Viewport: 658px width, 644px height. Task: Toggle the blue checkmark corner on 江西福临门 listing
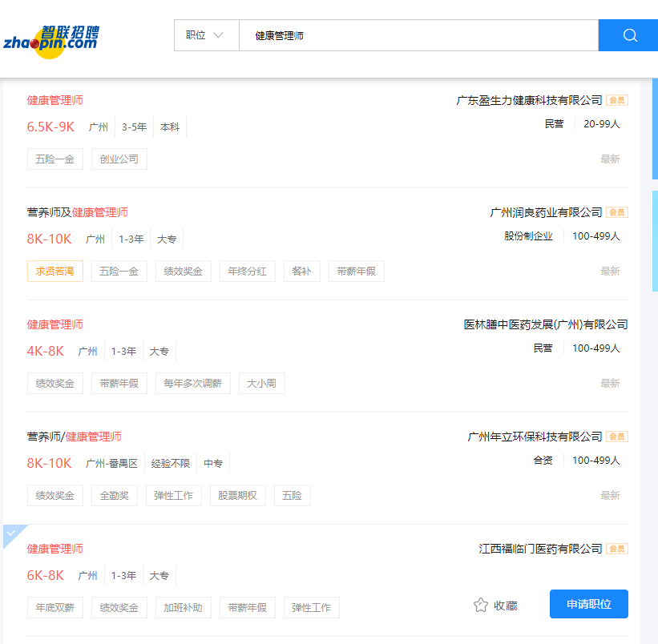coord(12,533)
